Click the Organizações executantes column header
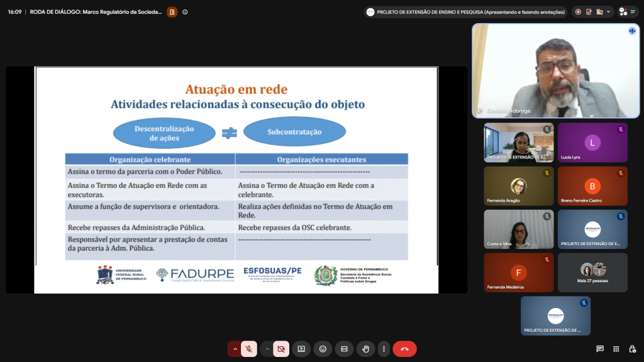 click(x=321, y=159)
